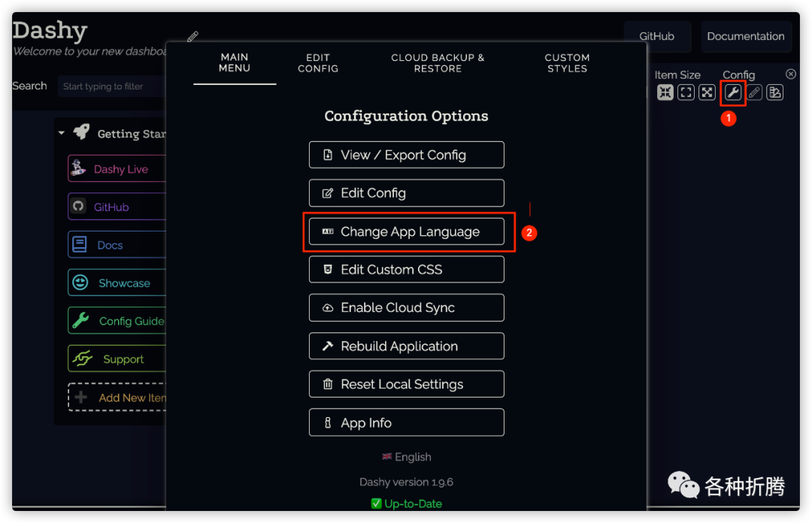812x523 pixels.
Task: Click Edit Custom CSS button
Action: pos(407,269)
